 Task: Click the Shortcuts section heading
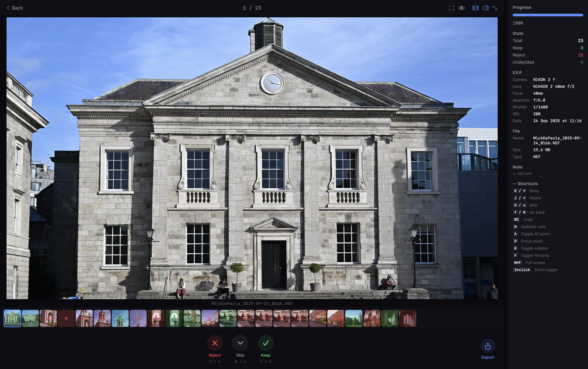[527, 184]
